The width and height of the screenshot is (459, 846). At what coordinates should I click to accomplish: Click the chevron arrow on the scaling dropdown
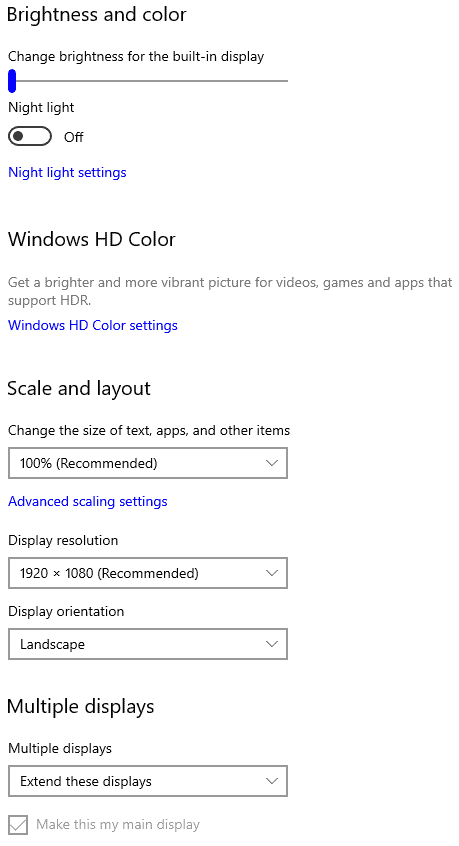click(x=272, y=463)
